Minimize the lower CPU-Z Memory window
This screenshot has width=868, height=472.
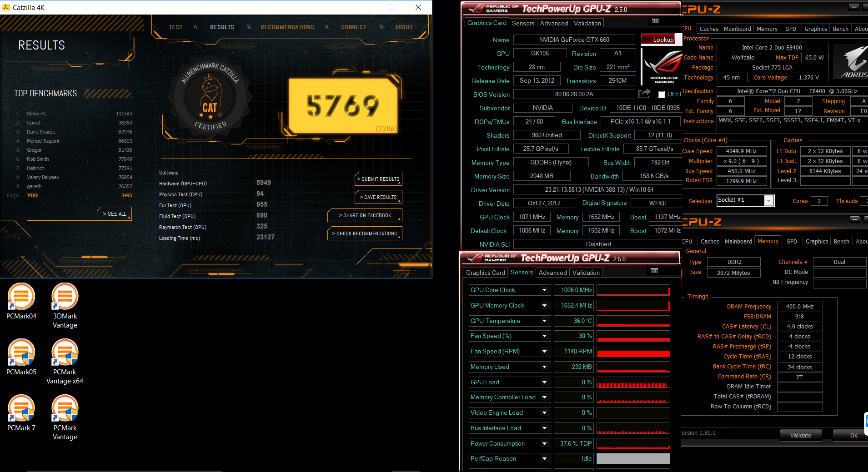tap(855, 219)
